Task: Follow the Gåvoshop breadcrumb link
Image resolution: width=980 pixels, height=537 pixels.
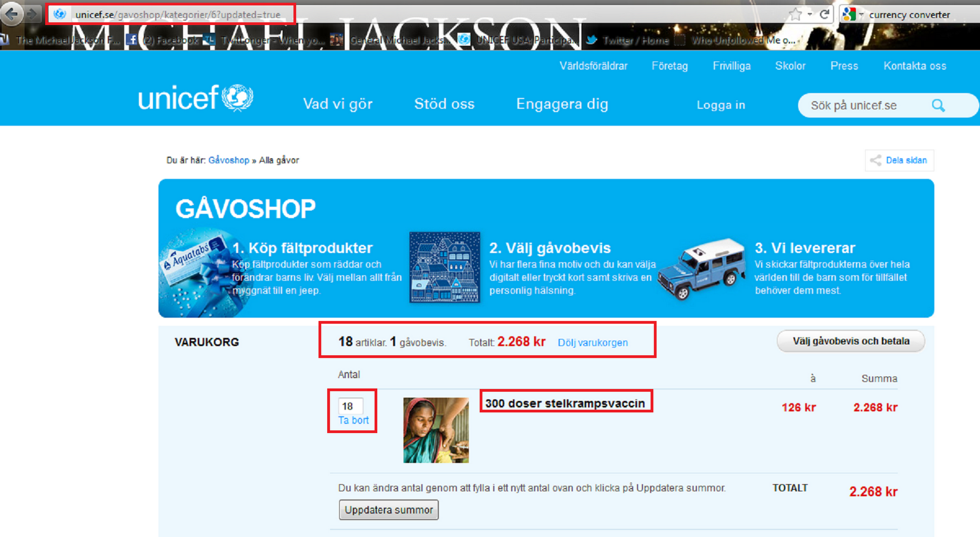Action: (228, 160)
